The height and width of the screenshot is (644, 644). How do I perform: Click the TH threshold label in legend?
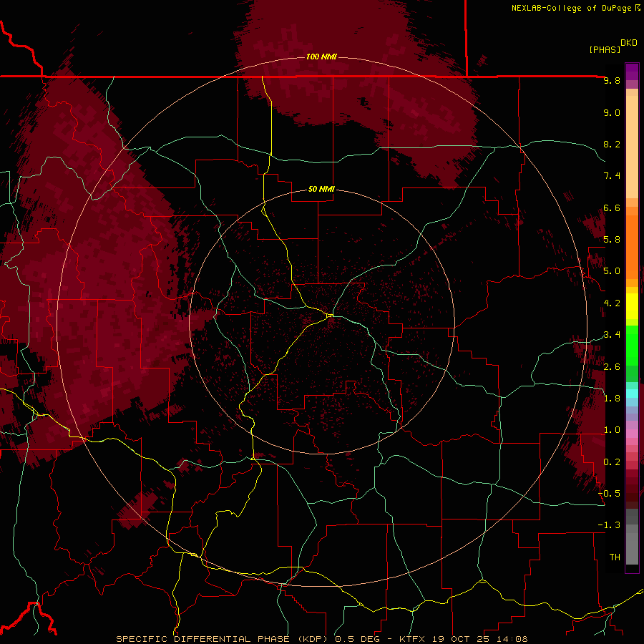[615, 557]
